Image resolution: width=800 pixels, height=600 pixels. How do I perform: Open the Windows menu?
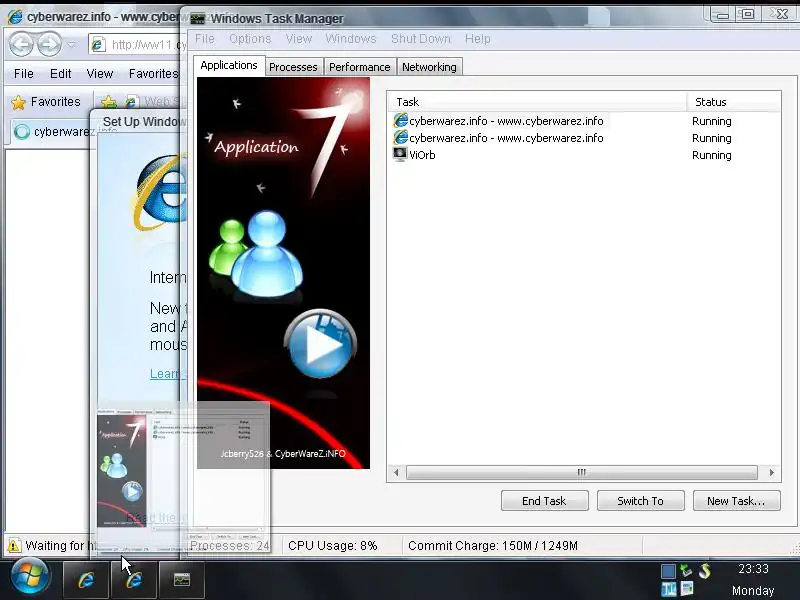click(351, 39)
